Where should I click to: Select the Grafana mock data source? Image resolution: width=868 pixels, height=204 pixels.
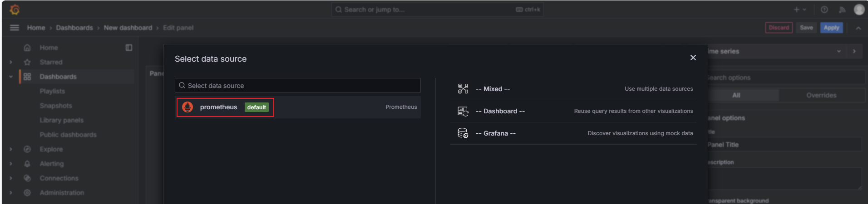tap(495, 133)
